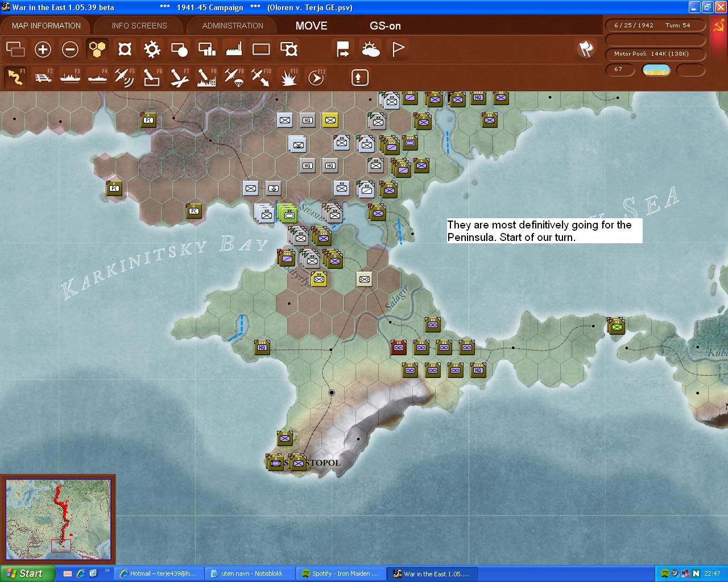Screen dimensions: 728x582
Task: Click the flag with arrow icon
Action: pos(343,49)
